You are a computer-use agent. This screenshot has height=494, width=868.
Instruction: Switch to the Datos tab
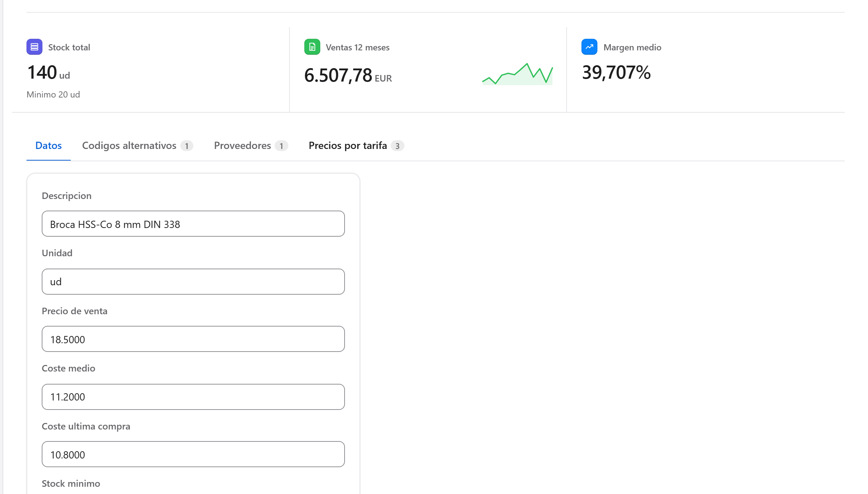click(49, 145)
